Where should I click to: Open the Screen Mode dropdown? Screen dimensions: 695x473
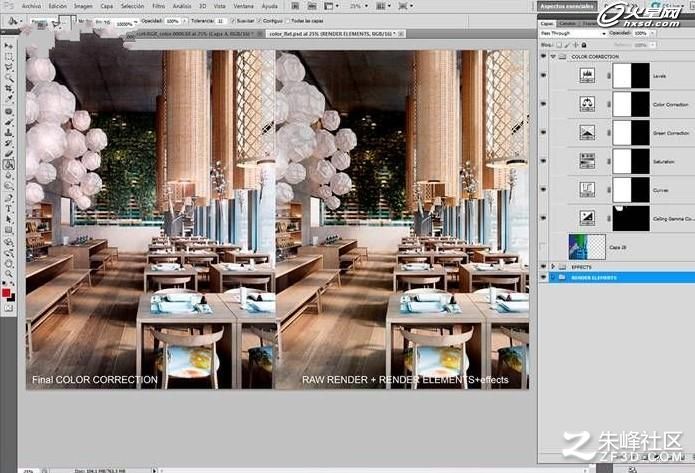pyautogui.click(x=406, y=6)
